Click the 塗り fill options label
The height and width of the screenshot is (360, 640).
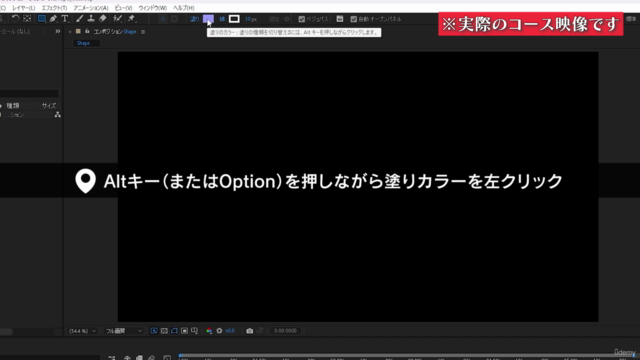(x=195, y=19)
